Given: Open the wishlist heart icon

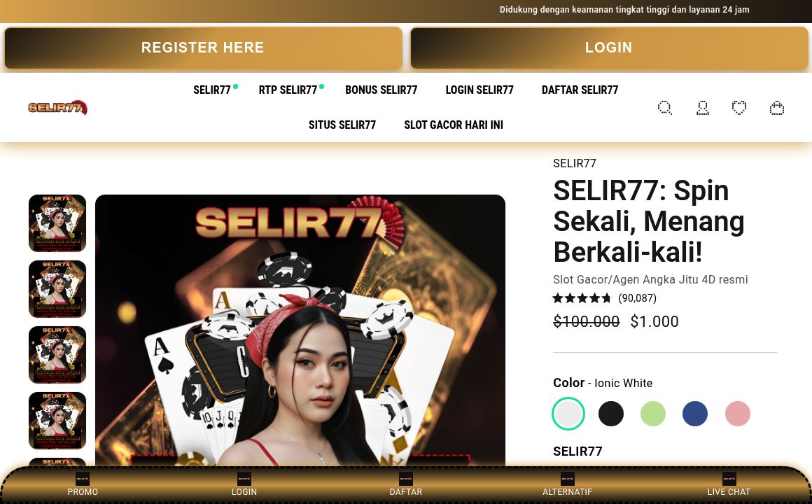Looking at the screenshot, I should 739,107.
